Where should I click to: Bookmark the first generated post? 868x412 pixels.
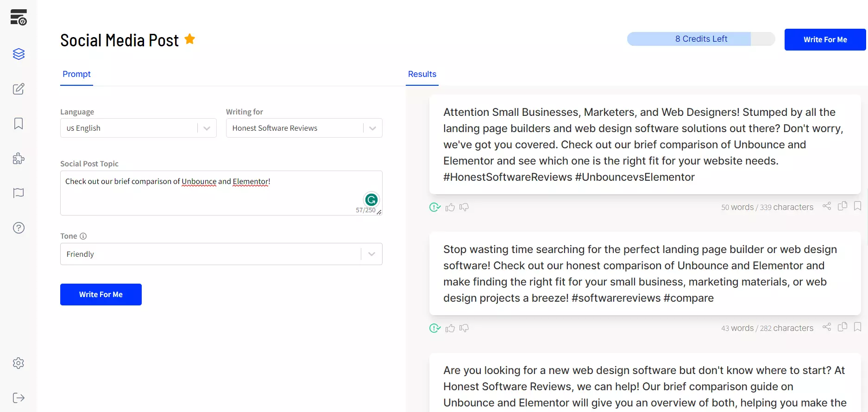coord(857,206)
